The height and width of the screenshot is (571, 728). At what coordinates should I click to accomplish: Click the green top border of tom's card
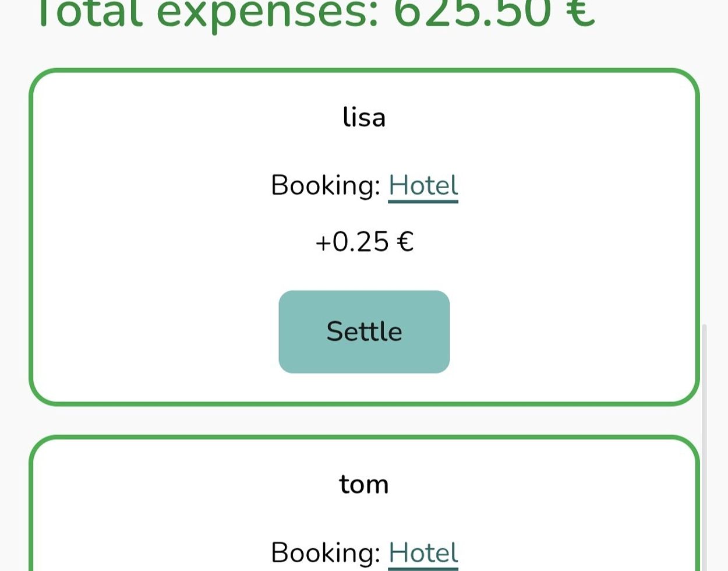coord(364,438)
